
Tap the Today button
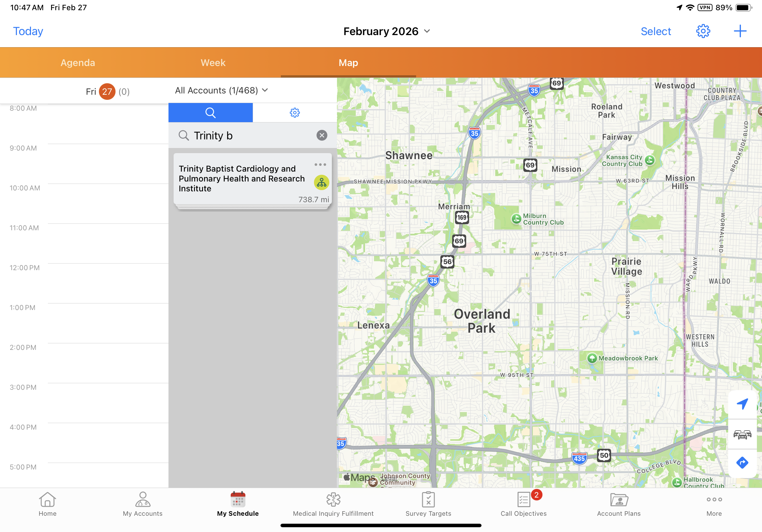coord(28,31)
